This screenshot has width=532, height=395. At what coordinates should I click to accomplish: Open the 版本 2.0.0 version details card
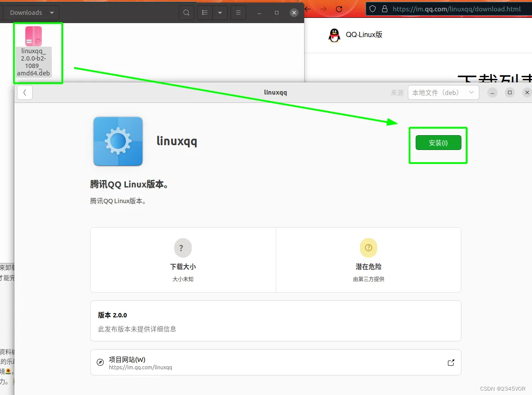[276, 321]
